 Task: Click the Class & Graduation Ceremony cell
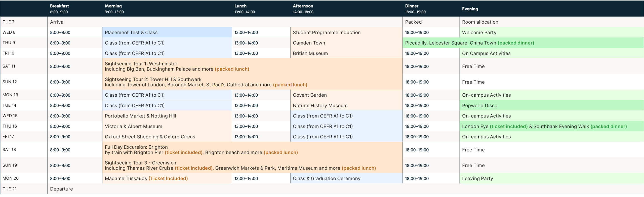coord(327,178)
